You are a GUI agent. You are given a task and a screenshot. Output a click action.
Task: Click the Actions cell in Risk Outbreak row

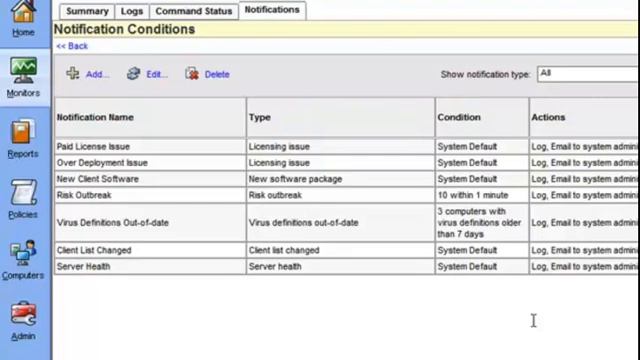click(584, 195)
